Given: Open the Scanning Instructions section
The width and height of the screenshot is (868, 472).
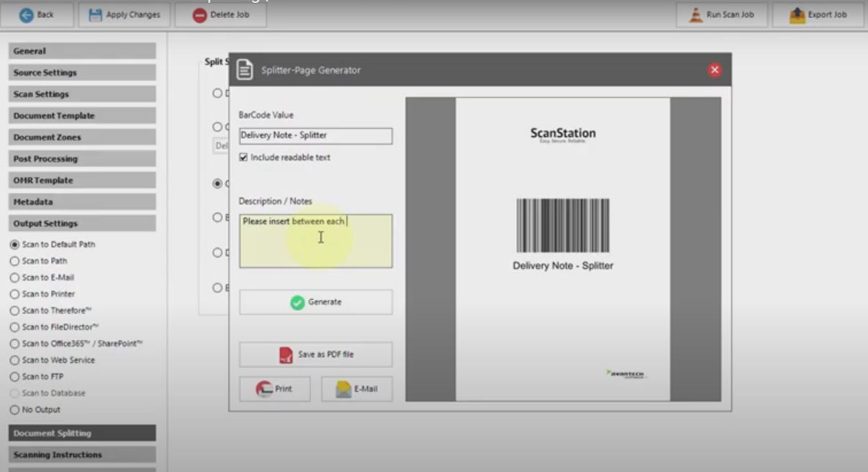Looking at the screenshot, I should pyautogui.click(x=82, y=455).
